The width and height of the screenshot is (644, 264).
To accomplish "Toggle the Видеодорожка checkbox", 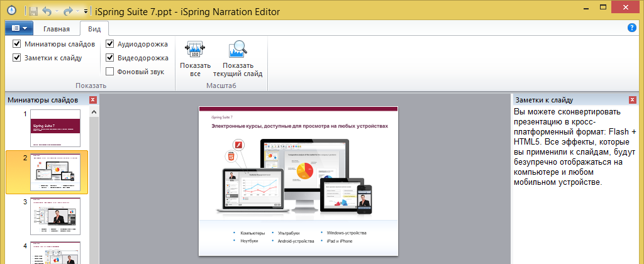I will [109, 58].
